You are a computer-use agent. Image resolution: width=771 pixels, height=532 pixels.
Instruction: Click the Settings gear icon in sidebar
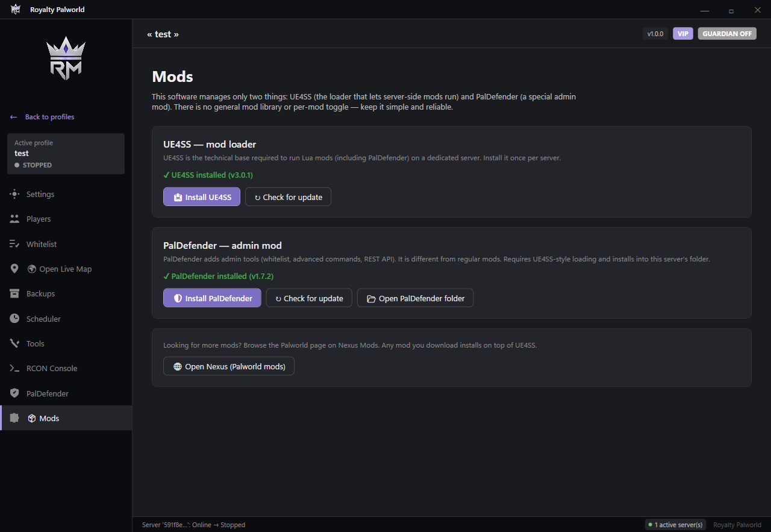(x=14, y=194)
